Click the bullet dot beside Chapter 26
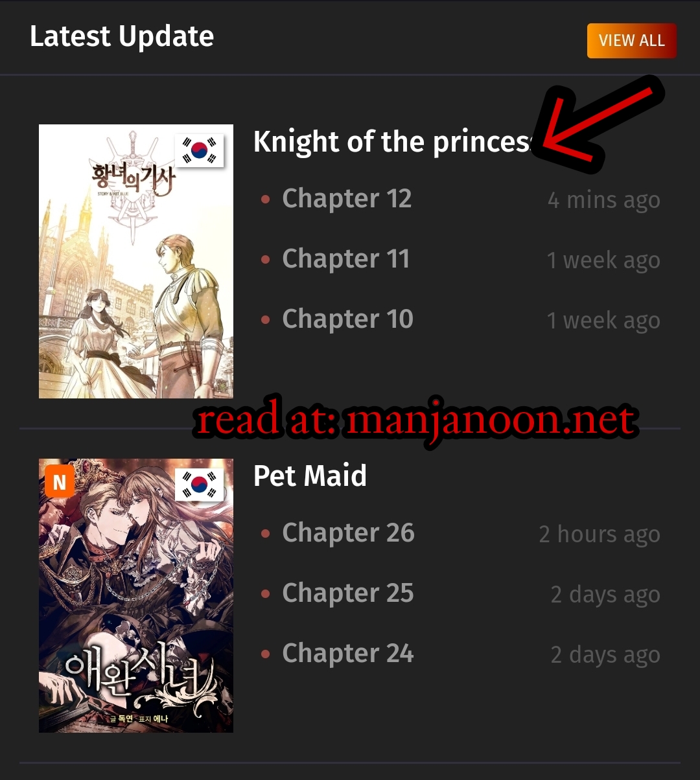The image size is (700, 780). (x=265, y=534)
